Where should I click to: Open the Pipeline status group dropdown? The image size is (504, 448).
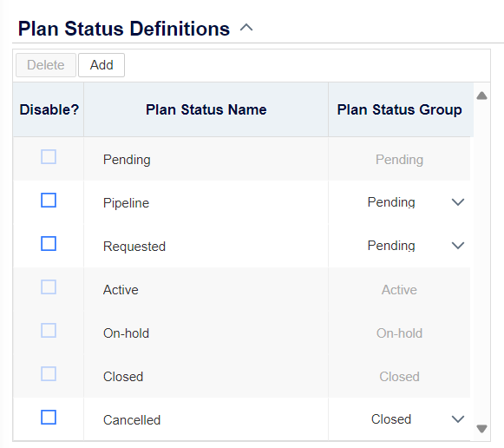tap(399, 202)
